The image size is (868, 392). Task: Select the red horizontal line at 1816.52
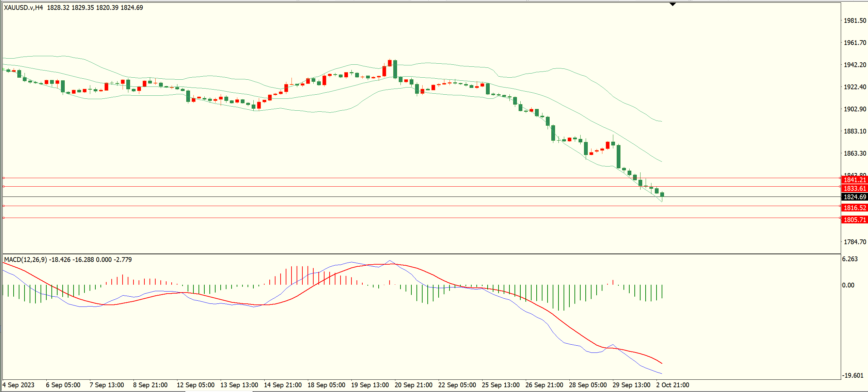coord(422,206)
